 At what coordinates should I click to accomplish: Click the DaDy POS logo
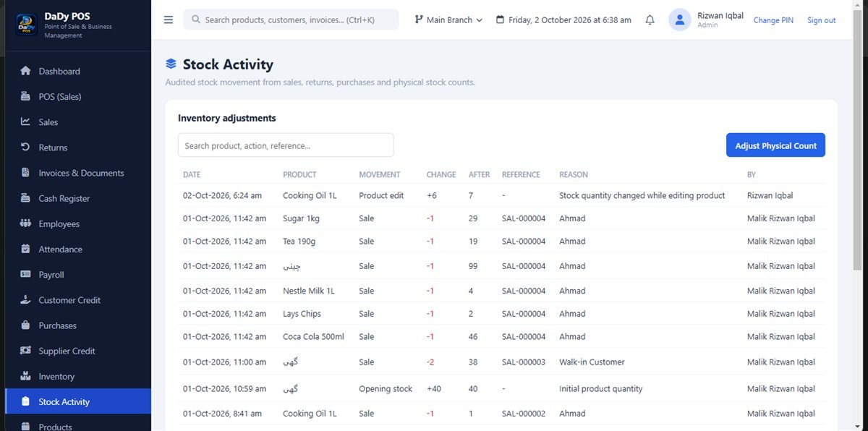coord(26,25)
